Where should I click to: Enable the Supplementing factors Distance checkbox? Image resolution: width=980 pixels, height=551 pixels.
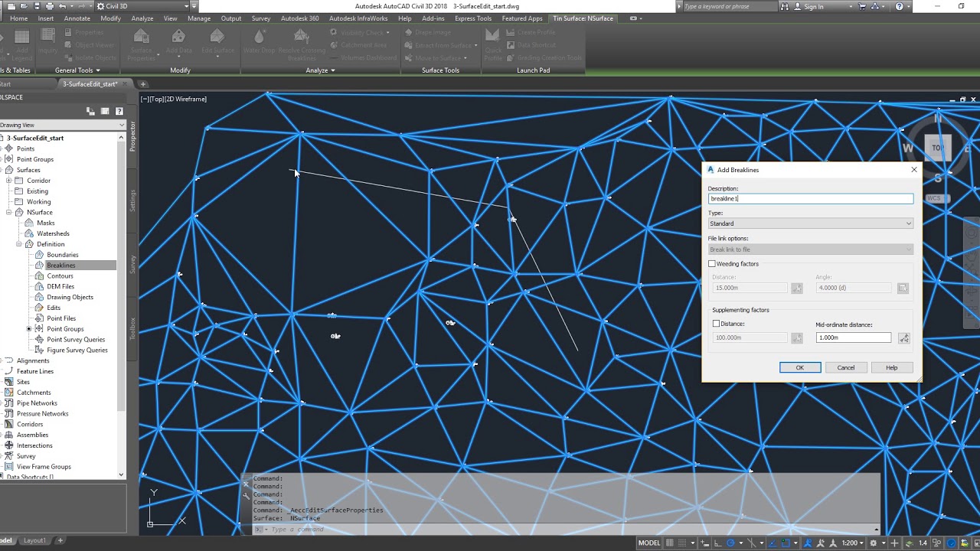(x=717, y=324)
